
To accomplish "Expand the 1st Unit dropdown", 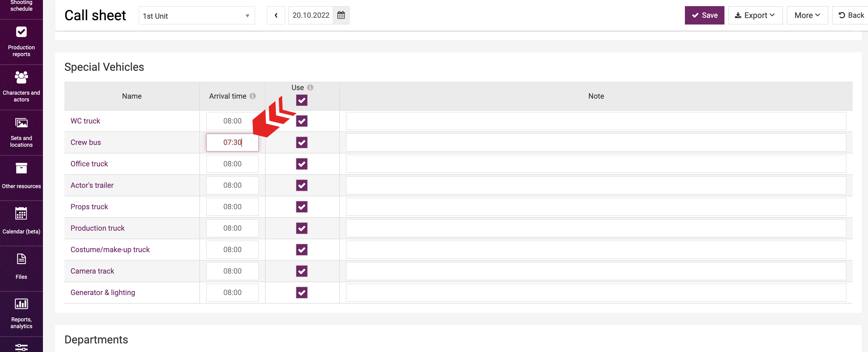I will [196, 16].
